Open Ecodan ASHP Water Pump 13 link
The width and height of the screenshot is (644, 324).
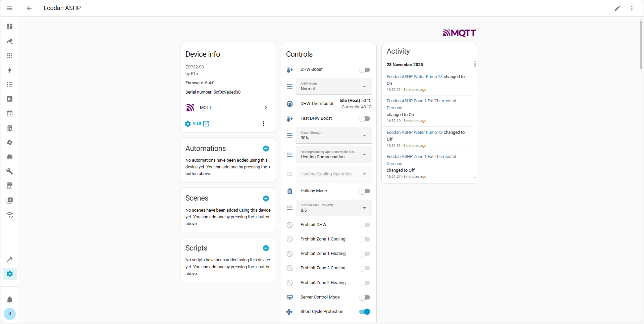pyautogui.click(x=414, y=77)
